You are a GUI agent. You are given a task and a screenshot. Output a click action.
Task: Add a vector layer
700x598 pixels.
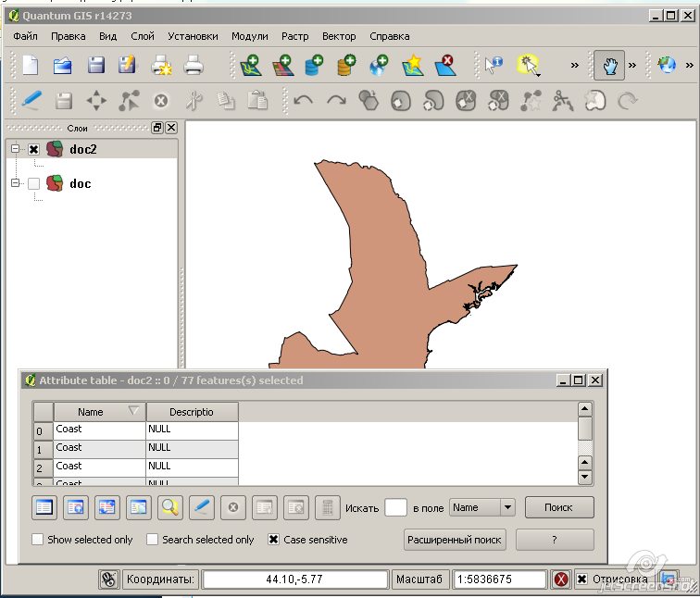coord(250,65)
